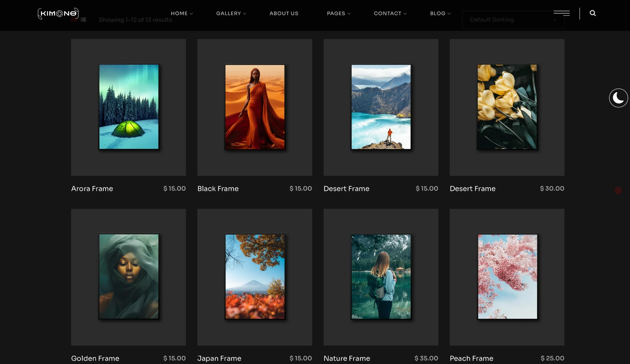The image size is (630, 364).
Task: Click the red floating dot button
Action: [618, 191]
